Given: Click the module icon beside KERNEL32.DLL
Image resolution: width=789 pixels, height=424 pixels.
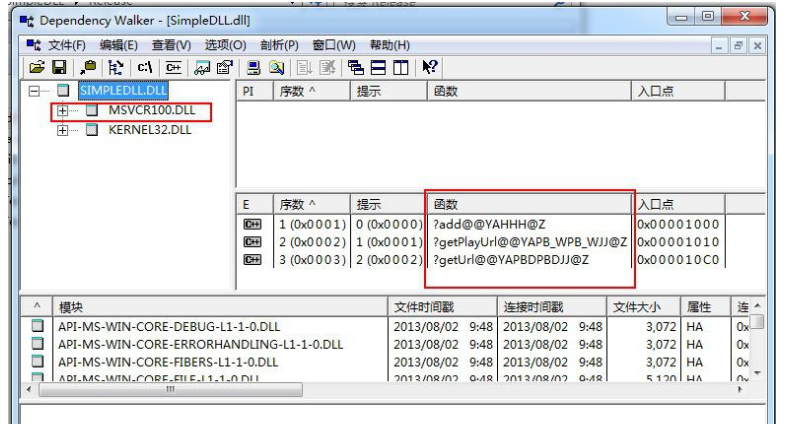Looking at the screenshot, I should click(92, 130).
